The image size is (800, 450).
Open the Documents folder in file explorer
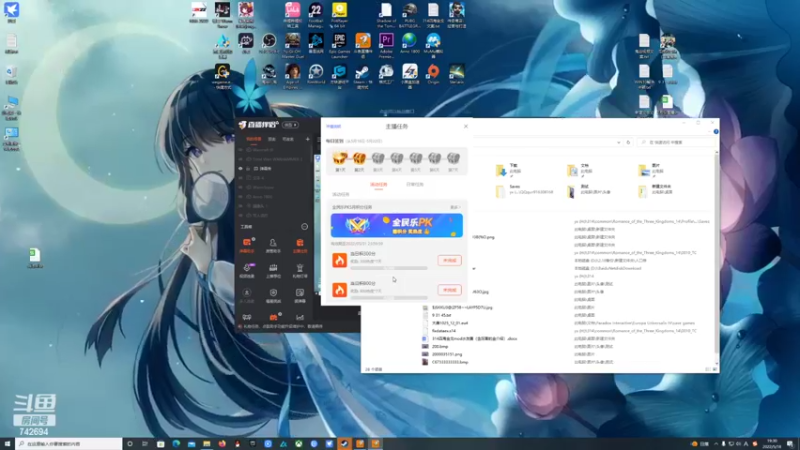(582, 169)
